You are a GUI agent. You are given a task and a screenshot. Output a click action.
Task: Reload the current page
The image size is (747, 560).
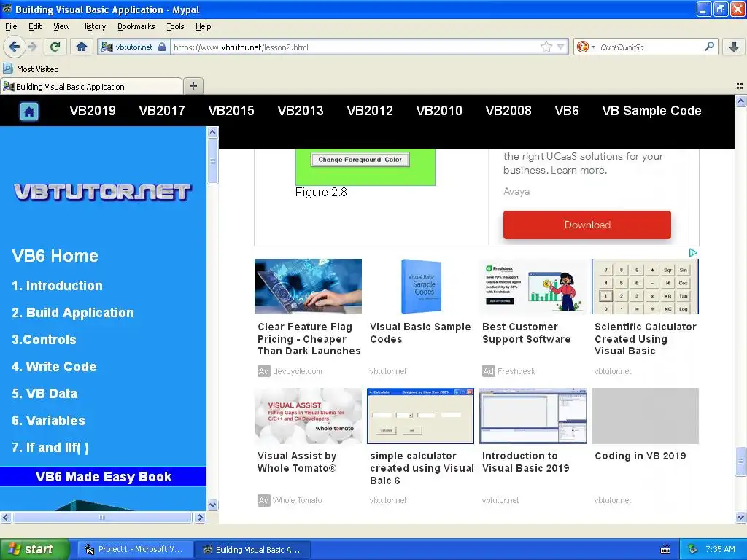(x=55, y=47)
